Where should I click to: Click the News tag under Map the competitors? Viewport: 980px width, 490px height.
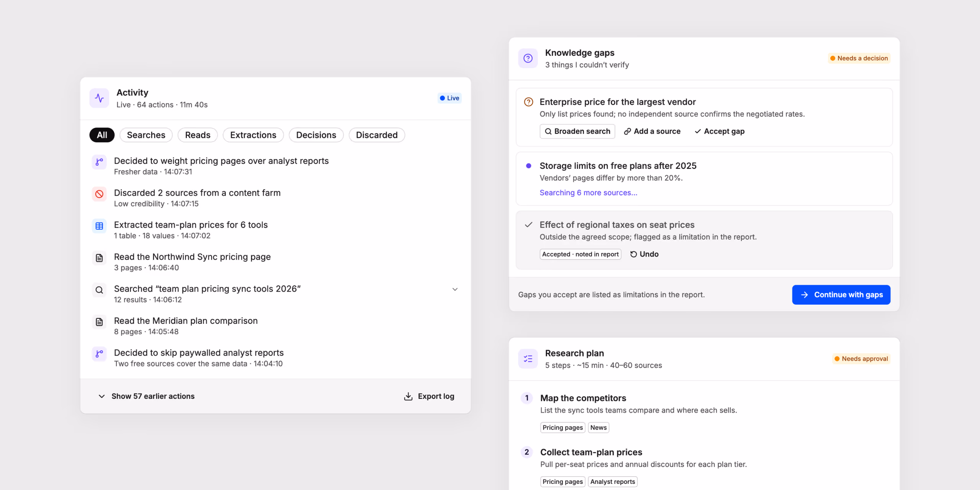pyautogui.click(x=598, y=428)
